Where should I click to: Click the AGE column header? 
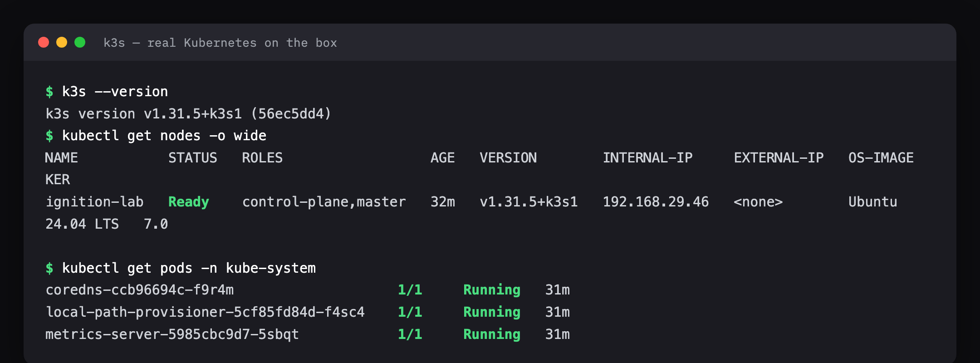(x=442, y=157)
